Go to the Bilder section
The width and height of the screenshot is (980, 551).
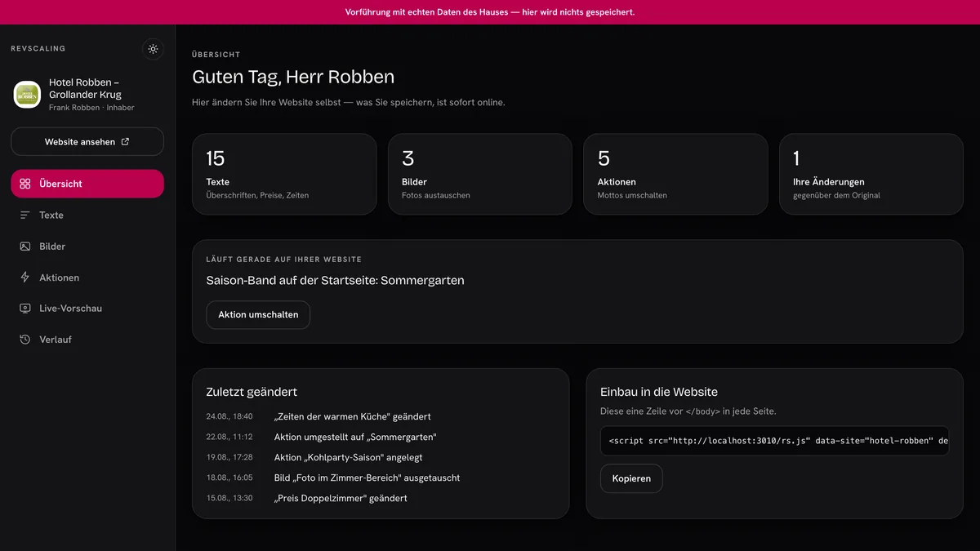87,246
